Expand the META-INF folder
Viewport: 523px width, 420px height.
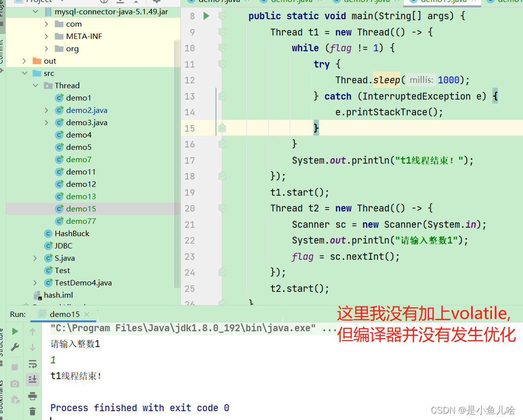click(x=46, y=36)
